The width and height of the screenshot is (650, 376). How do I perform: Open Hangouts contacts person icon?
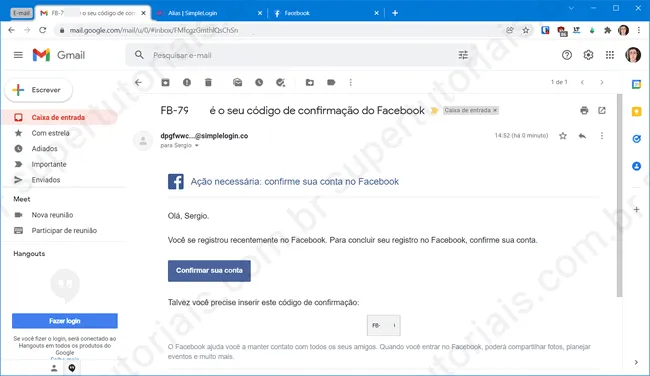pos(54,368)
